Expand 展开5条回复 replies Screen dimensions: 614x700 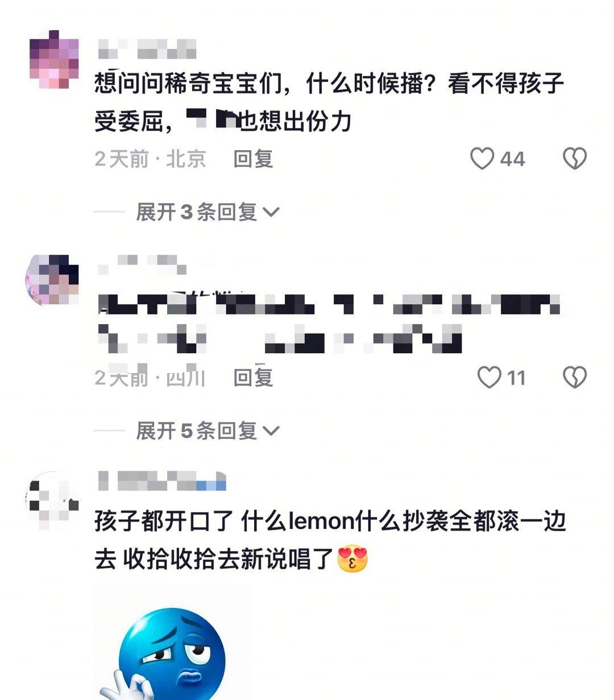pyautogui.click(x=208, y=431)
